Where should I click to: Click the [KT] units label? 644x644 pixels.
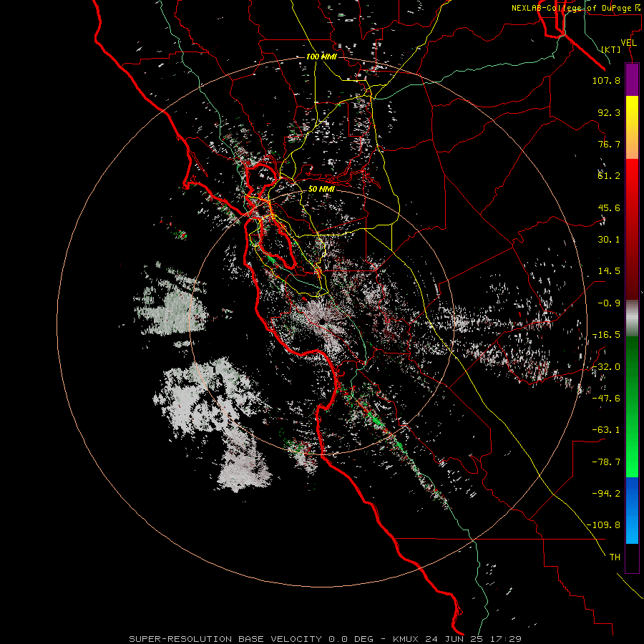[x=610, y=49]
